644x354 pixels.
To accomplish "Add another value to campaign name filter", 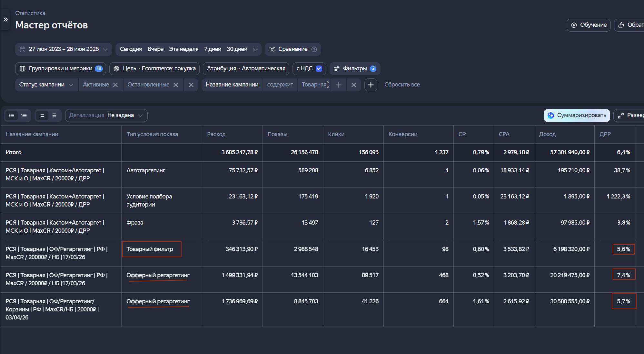I will (x=339, y=85).
